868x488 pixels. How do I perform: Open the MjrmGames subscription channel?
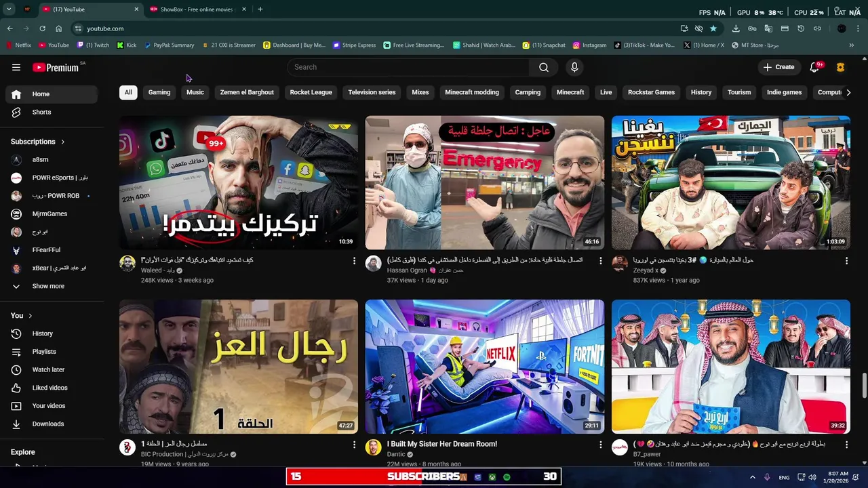[52, 213]
